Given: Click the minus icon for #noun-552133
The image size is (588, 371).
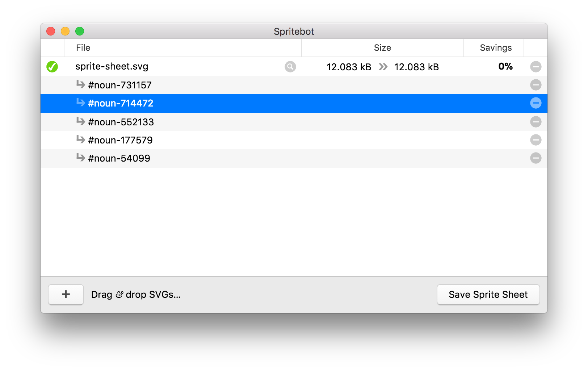Looking at the screenshot, I should click(536, 122).
